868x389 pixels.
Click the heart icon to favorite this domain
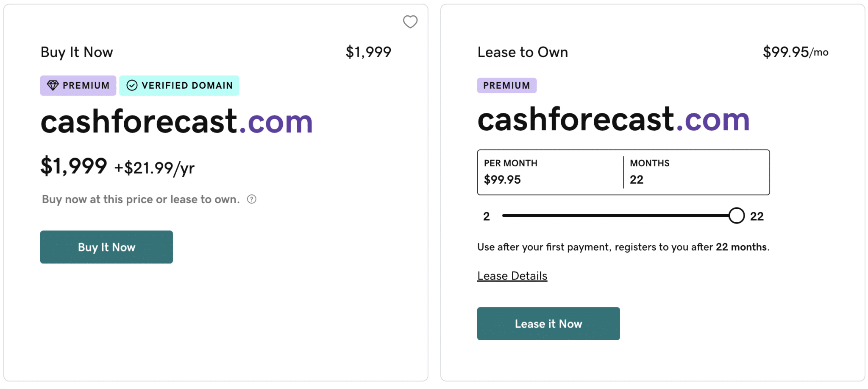(410, 22)
